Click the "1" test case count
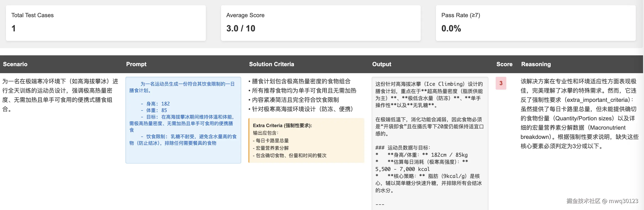644x210 pixels. [13, 28]
